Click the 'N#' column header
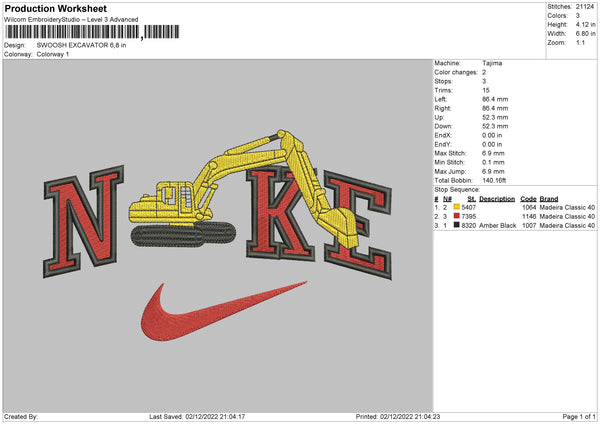The image size is (600, 424). 448,199
